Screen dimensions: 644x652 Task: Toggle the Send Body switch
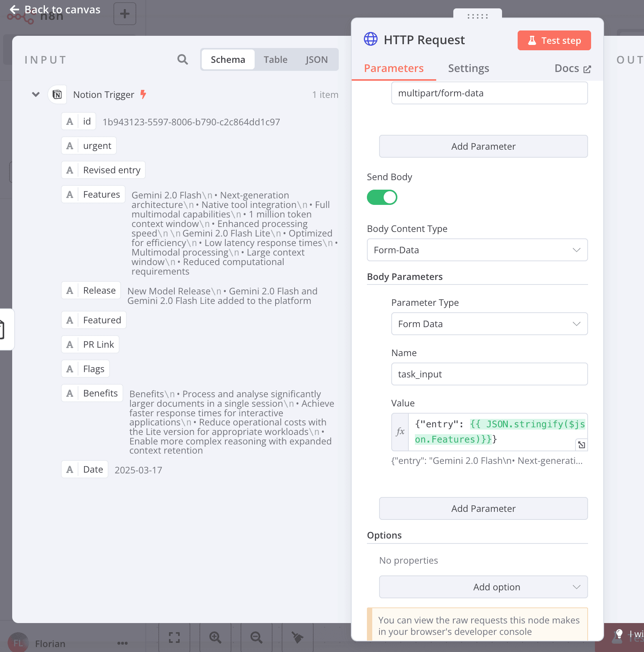(x=382, y=197)
